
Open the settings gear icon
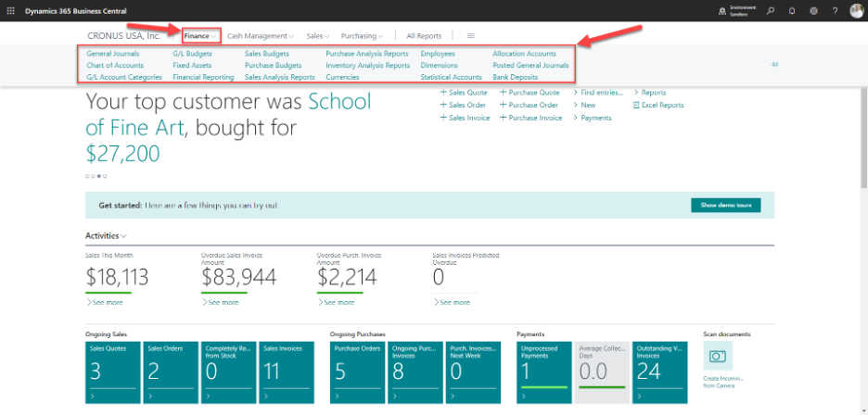point(813,9)
